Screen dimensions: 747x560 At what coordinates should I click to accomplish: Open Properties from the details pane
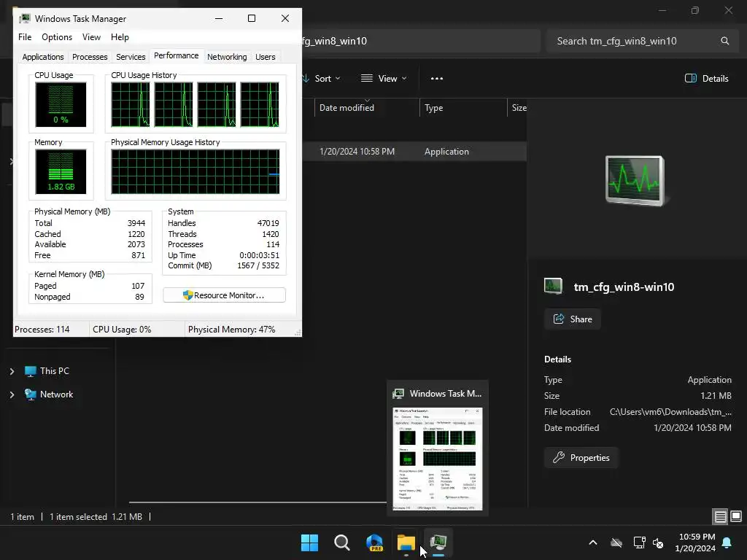pos(581,458)
